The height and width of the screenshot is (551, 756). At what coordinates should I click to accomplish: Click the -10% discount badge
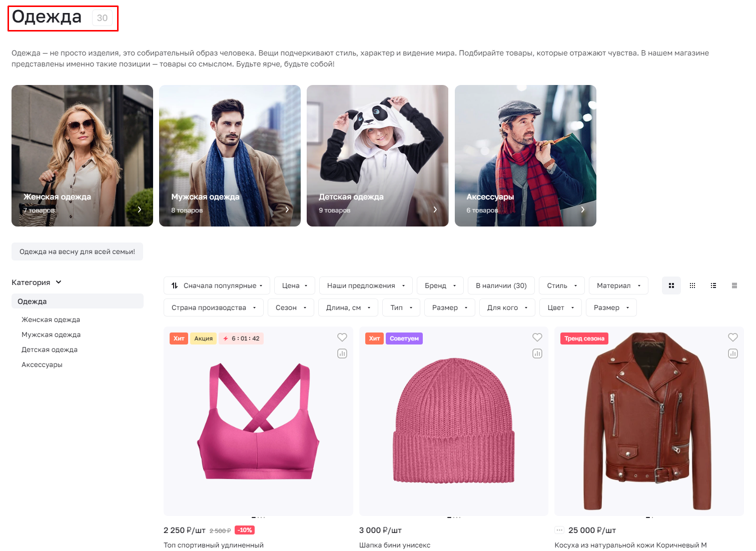(x=245, y=530)
